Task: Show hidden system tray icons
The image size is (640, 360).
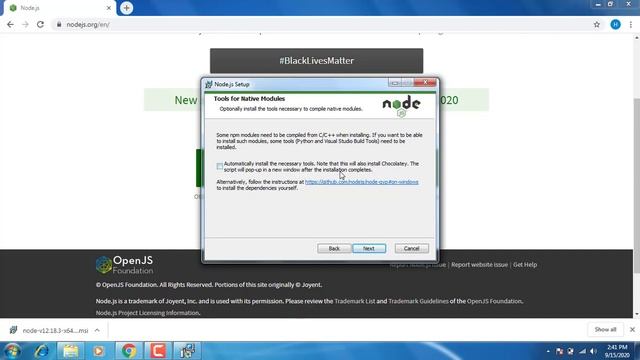Action: [x=548, y=351]
